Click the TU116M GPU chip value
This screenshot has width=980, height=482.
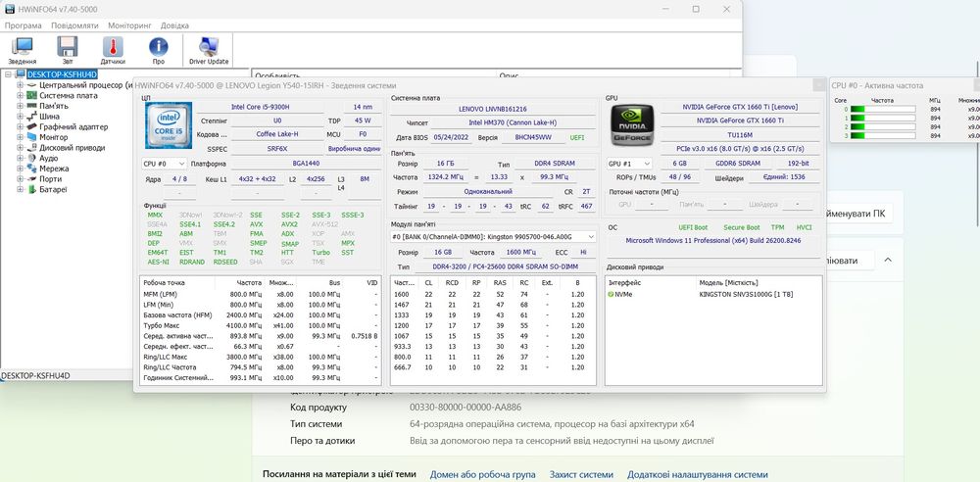coord(739,134)
